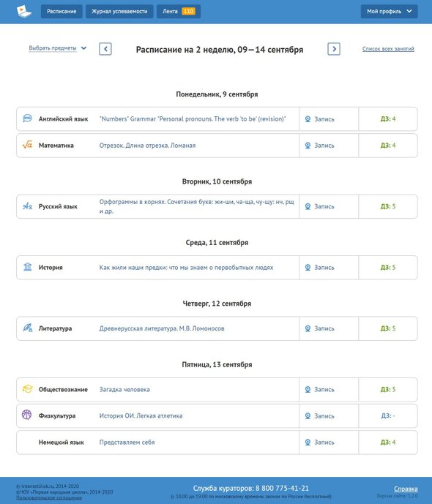
Task: Click the laptop logo icon in header
Action: [24, 11]
